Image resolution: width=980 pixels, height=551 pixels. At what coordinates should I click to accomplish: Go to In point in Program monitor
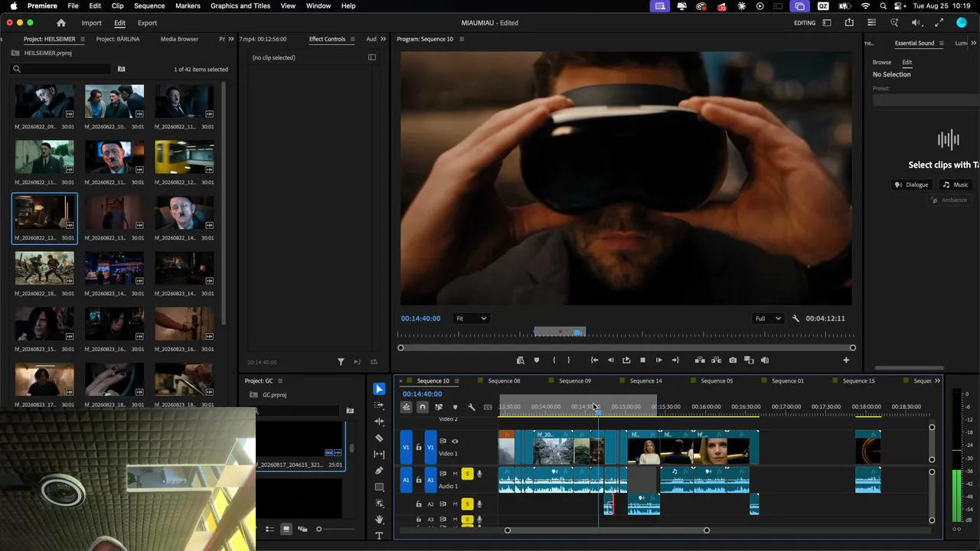[x=594, y=360]
